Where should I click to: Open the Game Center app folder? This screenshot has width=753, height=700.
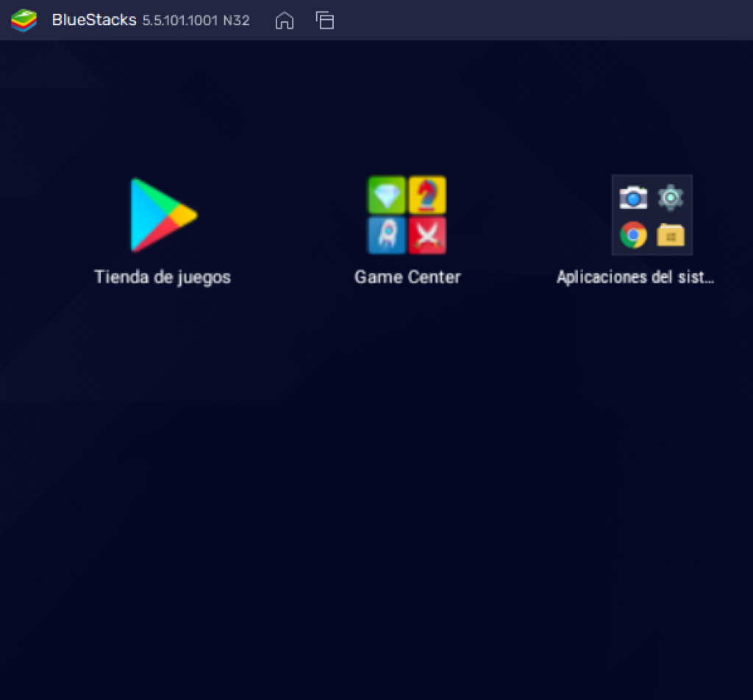click(407, 215)
